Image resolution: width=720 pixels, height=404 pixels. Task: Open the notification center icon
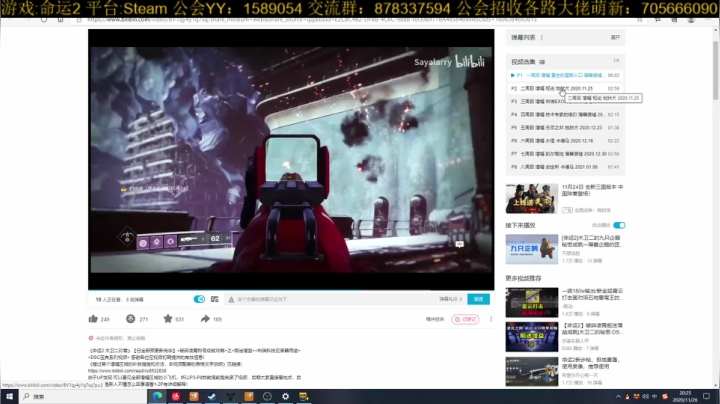click(x=706, y=396)
